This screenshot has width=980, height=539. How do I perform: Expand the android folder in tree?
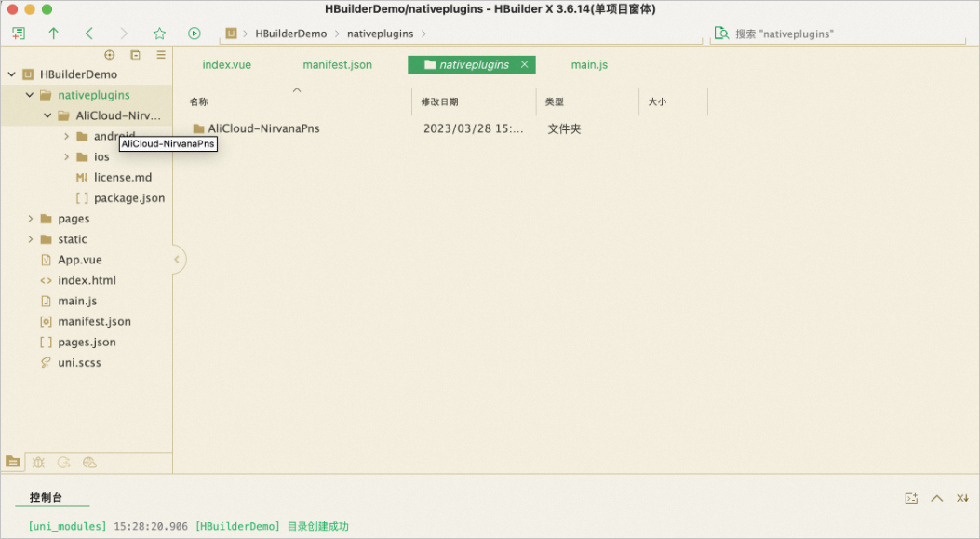coord(66,136)
